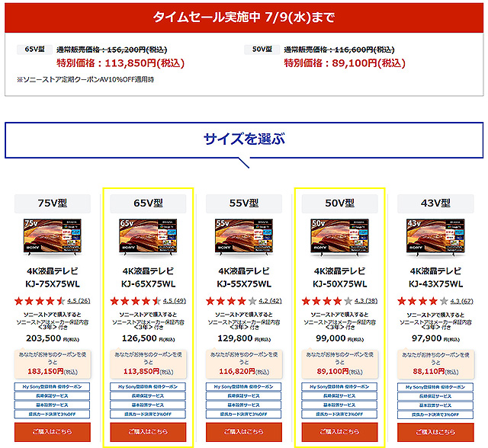Viewport: 488px width, 448px height.
Task: Click My Sony登録特典 優待クーポン under 75V model
Action: click(x=52, y=387)
